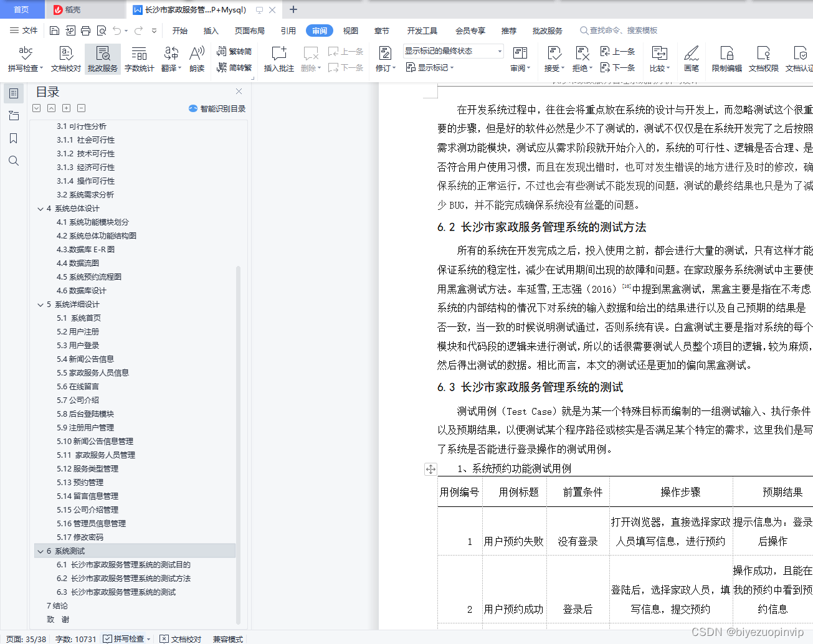813x644 pixels.
Task: Jump to outline item '3.2 系统需求分析'
Action: tap(85, 195)
